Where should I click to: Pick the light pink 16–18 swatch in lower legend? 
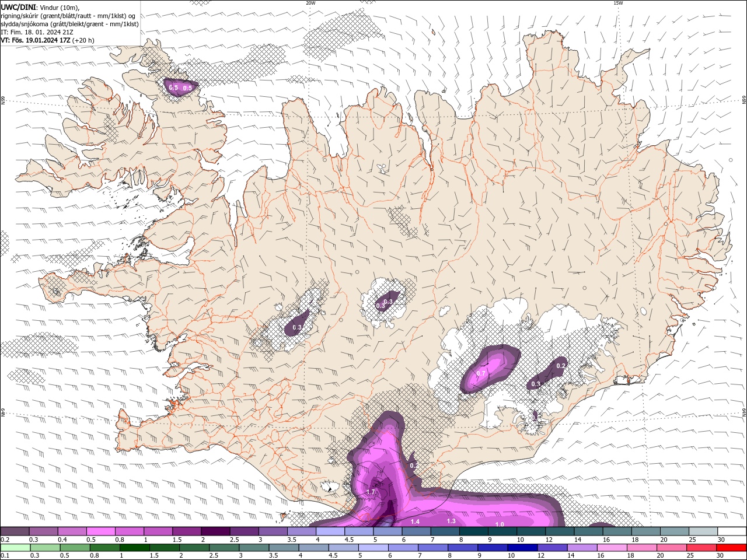612,548
